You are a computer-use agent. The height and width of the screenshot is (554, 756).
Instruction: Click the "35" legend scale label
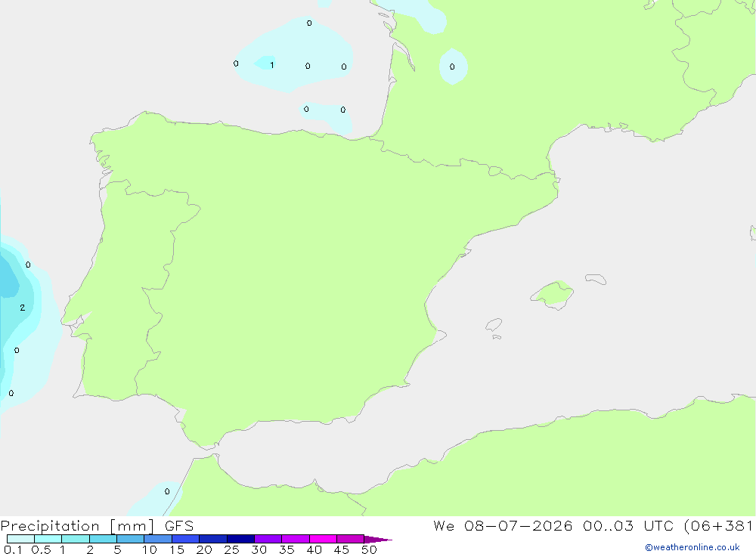click(287, 549)
